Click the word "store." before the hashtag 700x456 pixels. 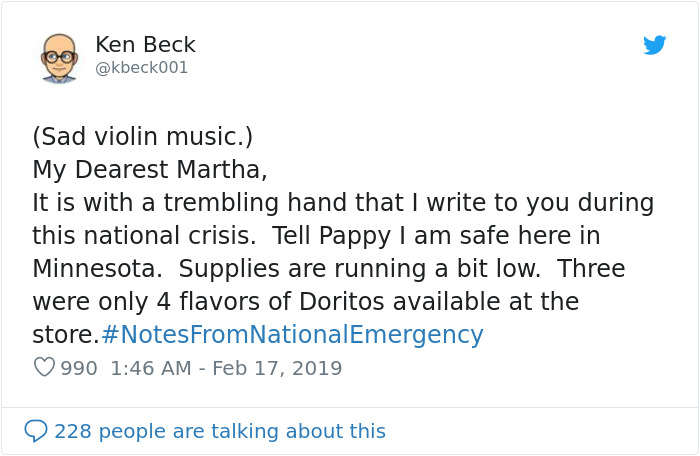pyautogui.click(x=65, y=335)
